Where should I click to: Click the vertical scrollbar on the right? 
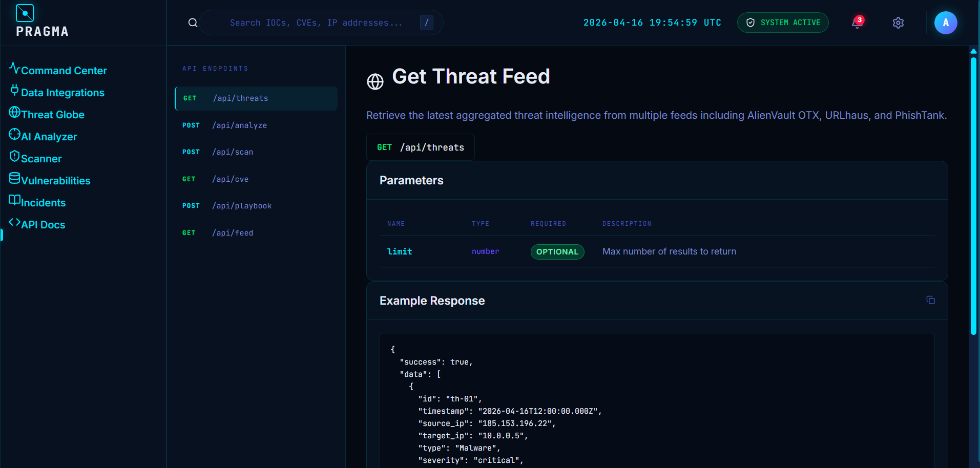pyautogui.click(x=973, y=195)
